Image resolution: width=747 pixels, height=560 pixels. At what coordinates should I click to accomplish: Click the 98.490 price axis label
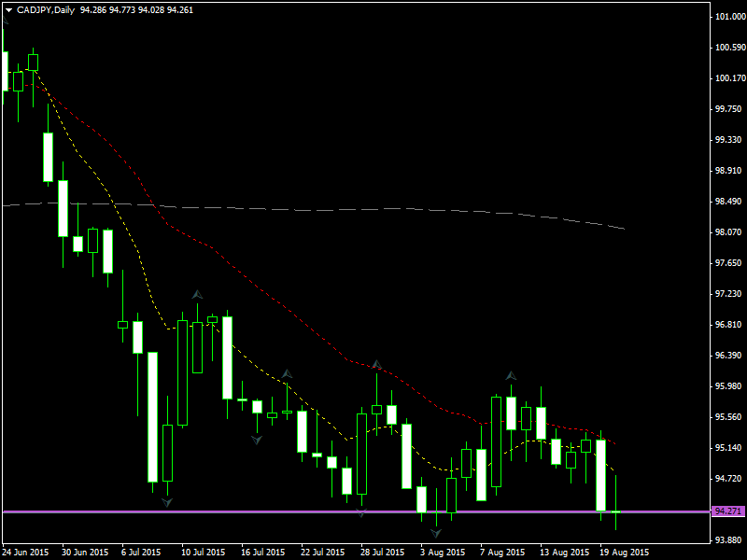(730, 202)
